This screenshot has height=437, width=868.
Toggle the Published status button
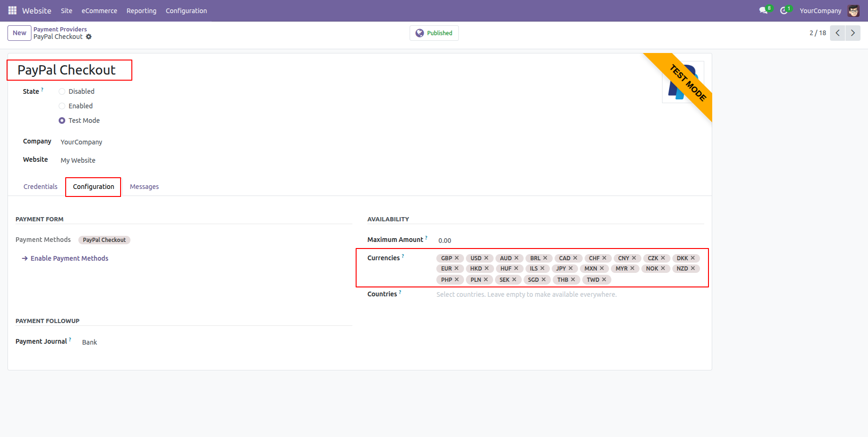434,33
